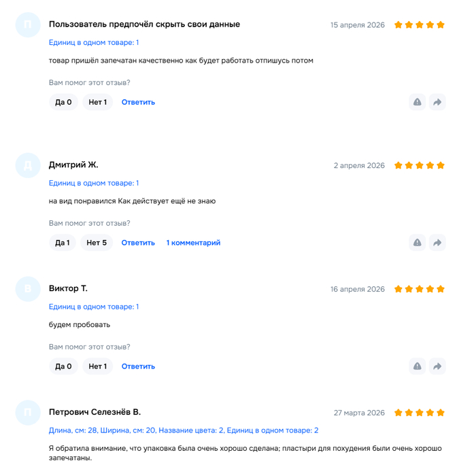Report the hidden-user review from 15 апреля
Screen dimensions: 476x465
point(418,102)
